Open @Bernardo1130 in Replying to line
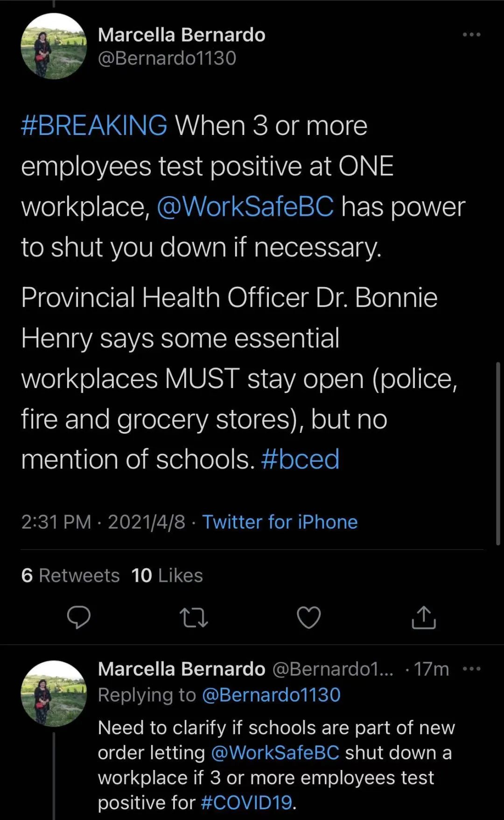The image size is (504, 820). [271, 695]
